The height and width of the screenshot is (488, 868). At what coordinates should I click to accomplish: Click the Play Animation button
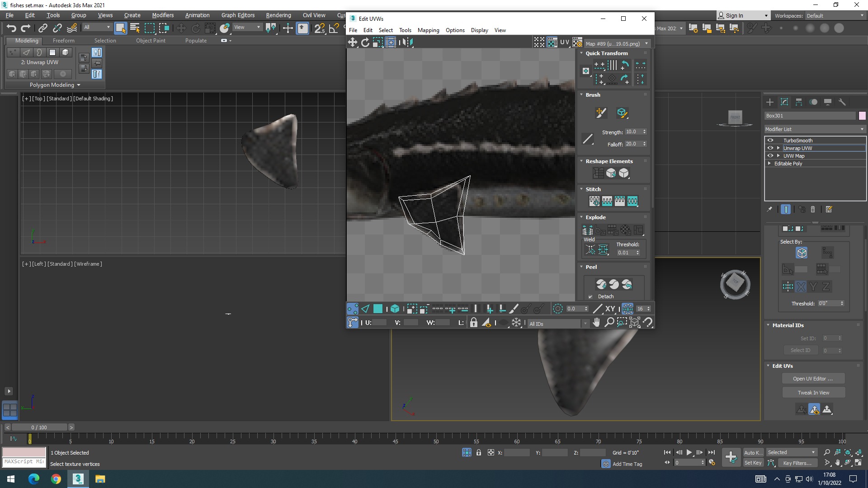click(x=689, y=452)
